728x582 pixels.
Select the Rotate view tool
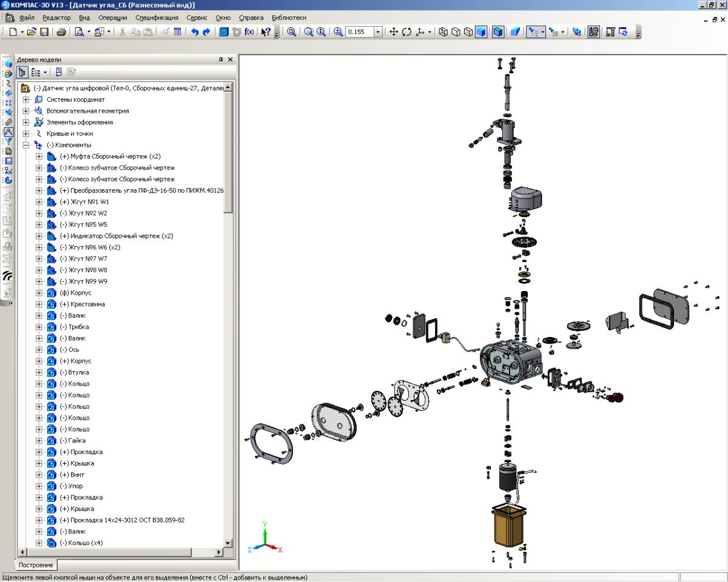tap(406, 32)
